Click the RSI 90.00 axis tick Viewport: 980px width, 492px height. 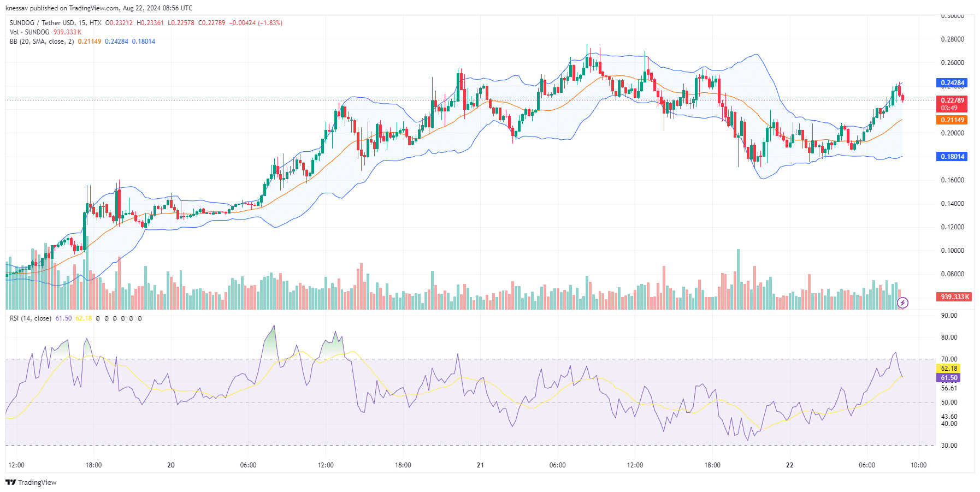tap(949, 316)
